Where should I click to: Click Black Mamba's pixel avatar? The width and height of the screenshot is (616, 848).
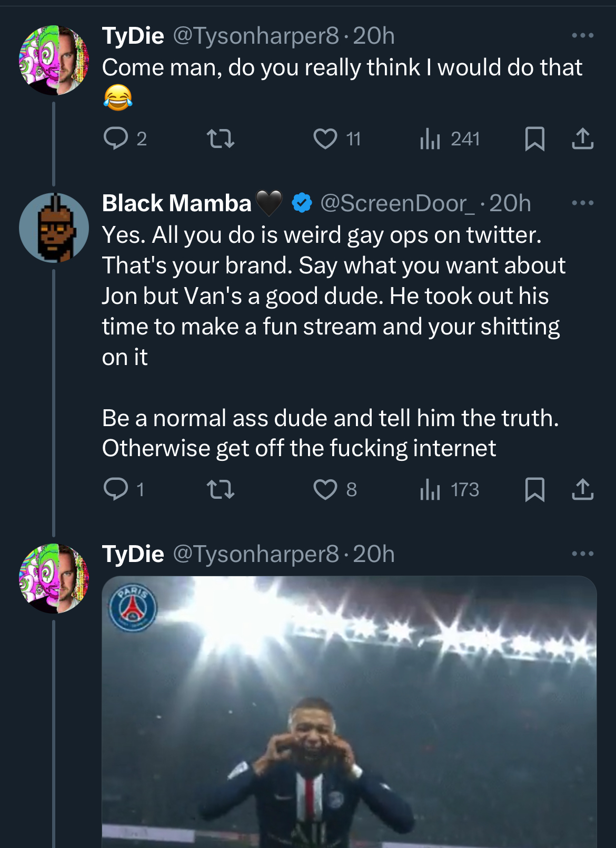tap(54, 228)
